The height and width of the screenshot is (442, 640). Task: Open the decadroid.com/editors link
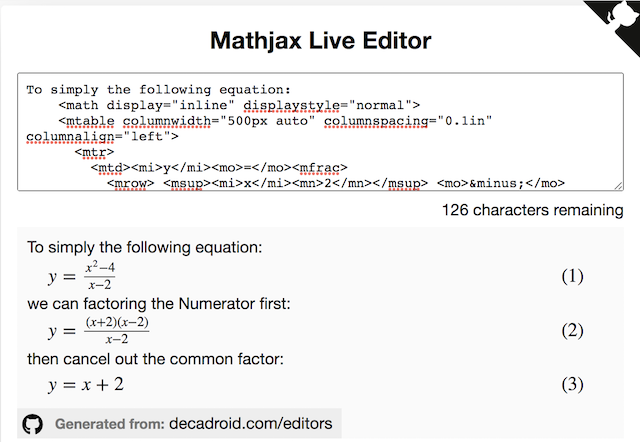tap(251, 424)
